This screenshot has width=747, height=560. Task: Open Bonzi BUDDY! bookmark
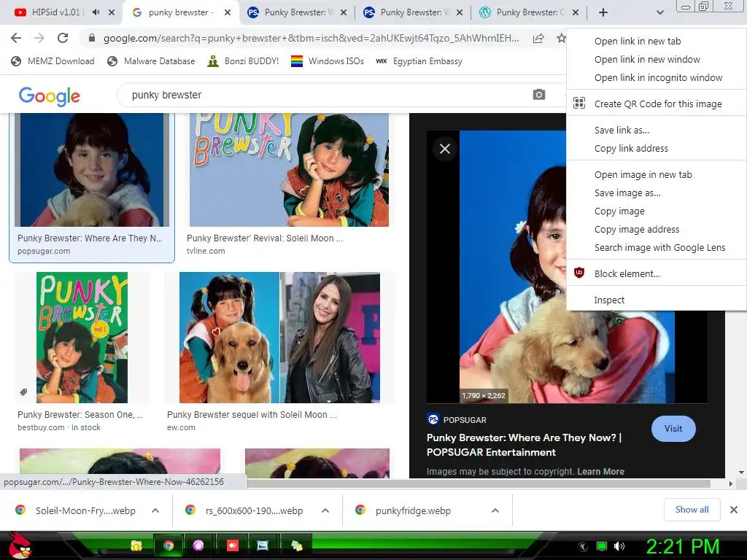tap(244, 61)
